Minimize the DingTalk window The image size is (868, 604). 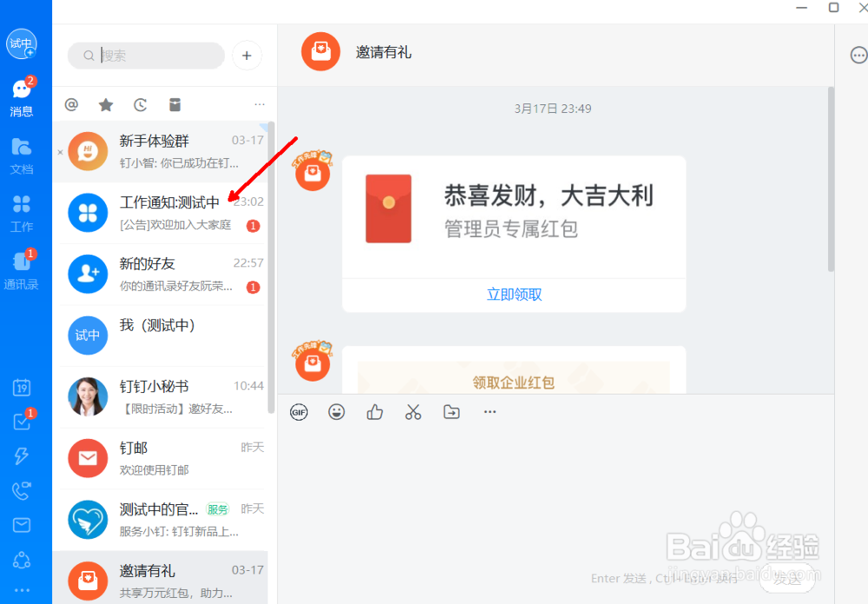(x=801, y=7)
